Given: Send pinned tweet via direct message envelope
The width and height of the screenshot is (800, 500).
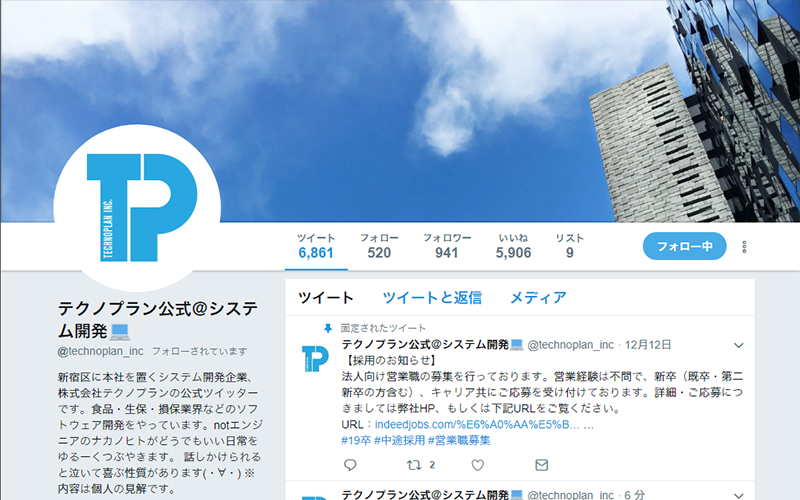Looking at the screenshot, I should (x=541, y=465).
